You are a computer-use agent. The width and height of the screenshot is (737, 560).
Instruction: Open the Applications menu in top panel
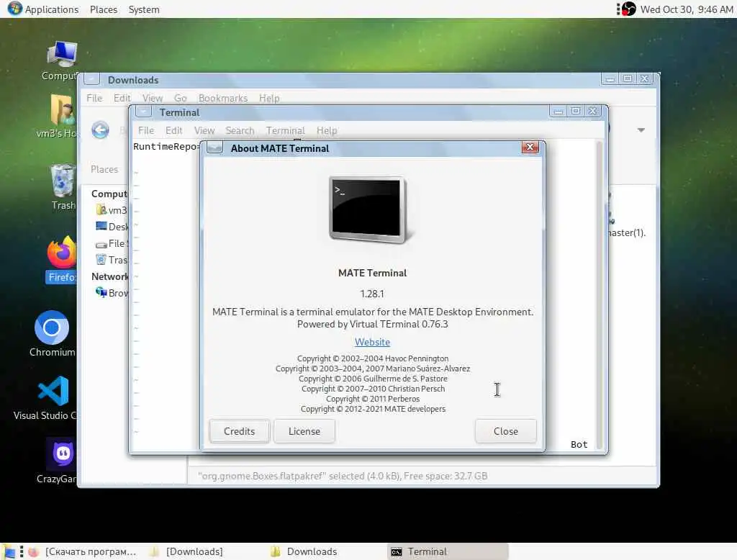43,9
